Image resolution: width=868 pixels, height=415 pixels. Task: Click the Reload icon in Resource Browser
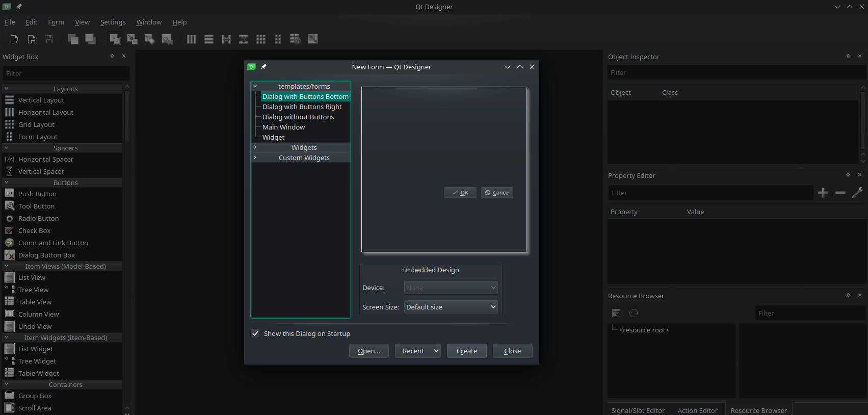(634, 313)
